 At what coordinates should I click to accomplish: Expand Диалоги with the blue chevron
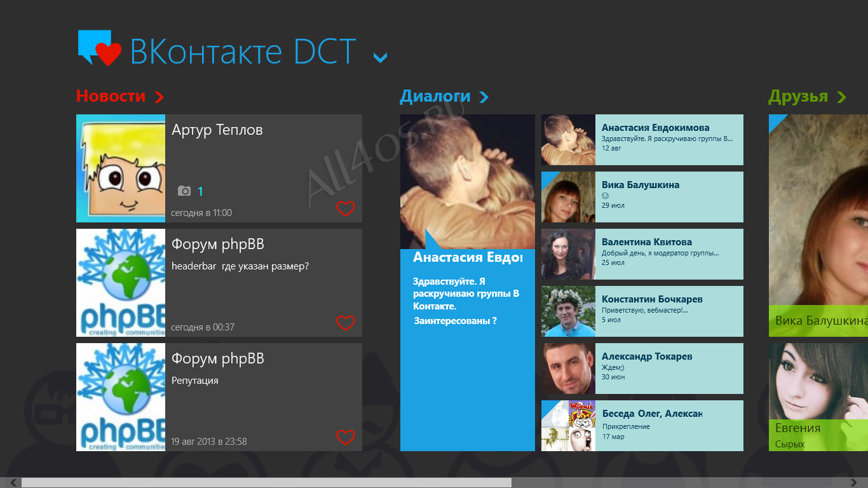(484, 97)
